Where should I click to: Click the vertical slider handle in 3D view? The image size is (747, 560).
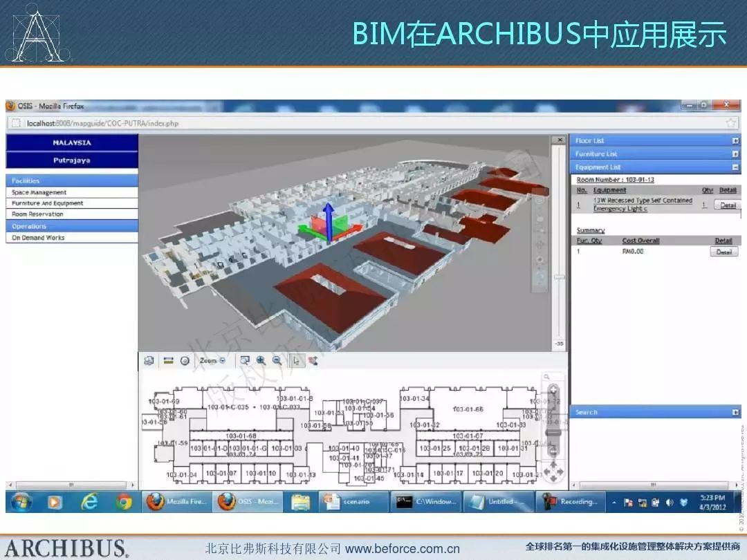[560, 277]
